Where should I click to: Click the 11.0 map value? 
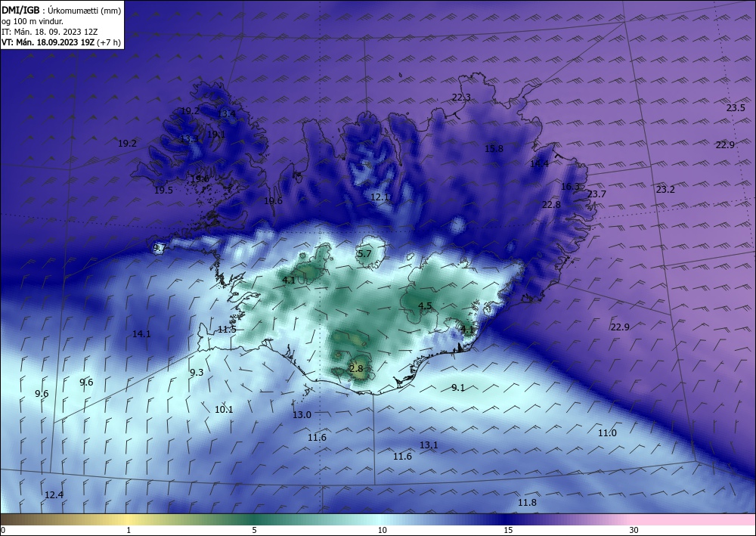point(607,433)
